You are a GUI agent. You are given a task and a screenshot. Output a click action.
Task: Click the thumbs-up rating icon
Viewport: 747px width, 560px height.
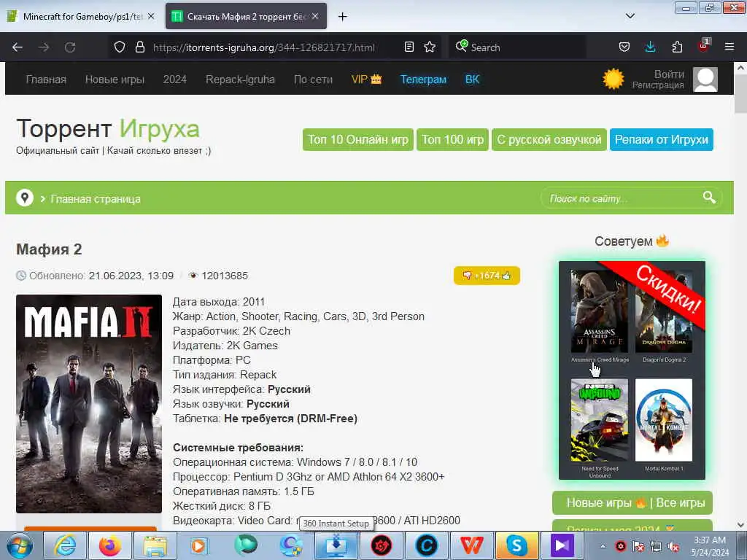(x=506, y=275)
